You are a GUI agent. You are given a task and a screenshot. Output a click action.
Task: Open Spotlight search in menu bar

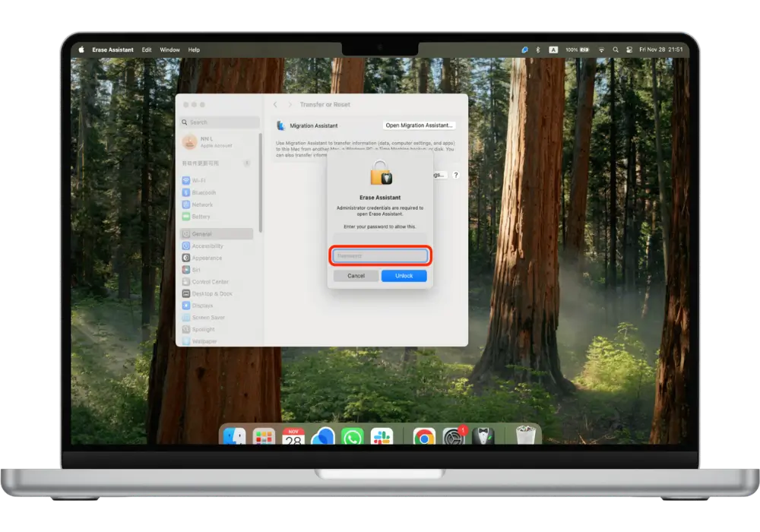coord(616,49)
